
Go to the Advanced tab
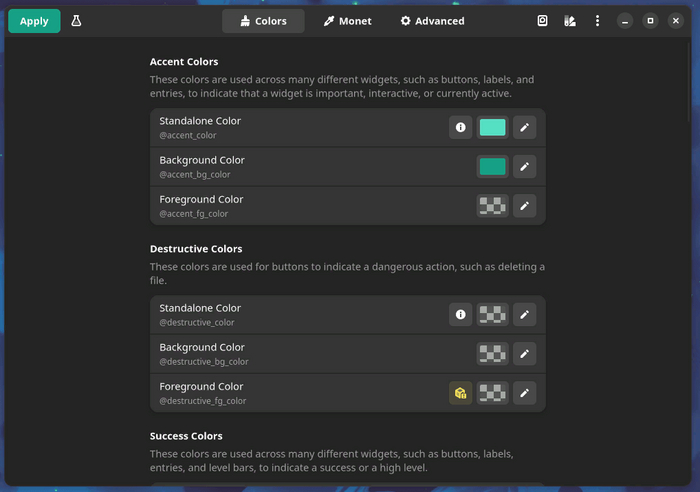(432, 21)
